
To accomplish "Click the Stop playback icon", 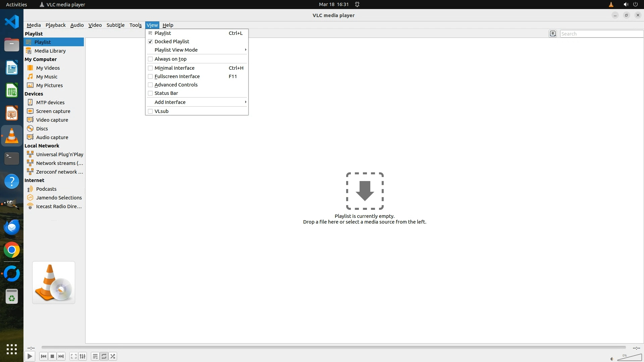I will pos(52,356).
